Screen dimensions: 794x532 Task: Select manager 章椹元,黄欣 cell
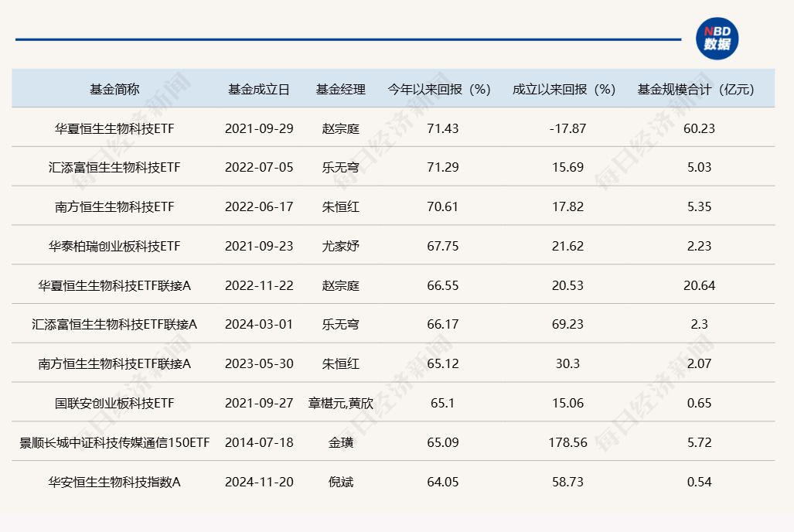[340, 403]
